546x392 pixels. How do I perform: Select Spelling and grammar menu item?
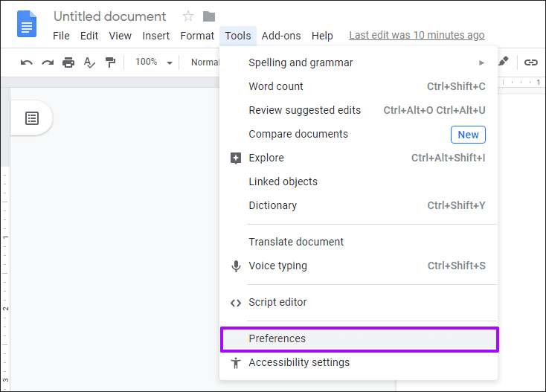tap(359, 62)
